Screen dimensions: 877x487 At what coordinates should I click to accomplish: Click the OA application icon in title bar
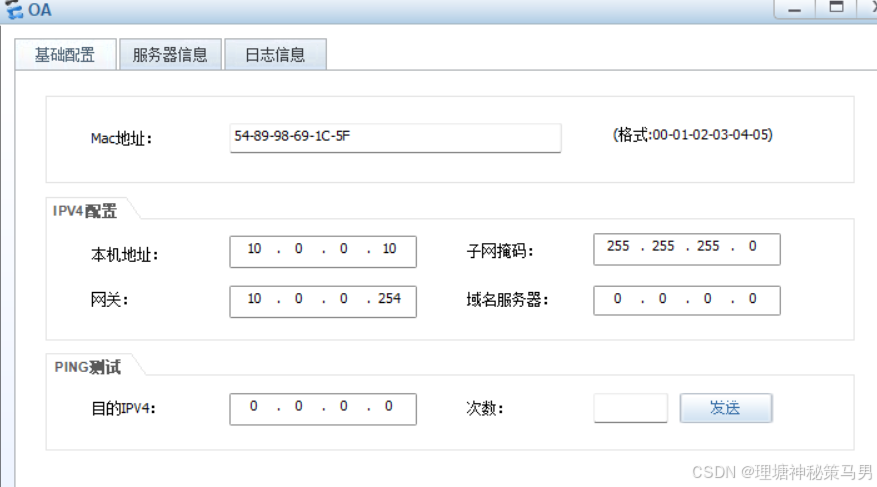14,10
